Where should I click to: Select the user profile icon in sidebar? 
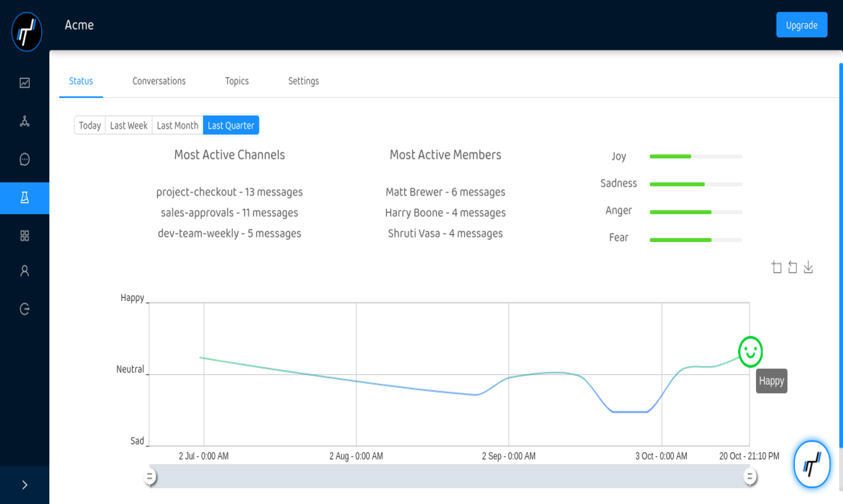pyautogui.click(x=25, y=270)
